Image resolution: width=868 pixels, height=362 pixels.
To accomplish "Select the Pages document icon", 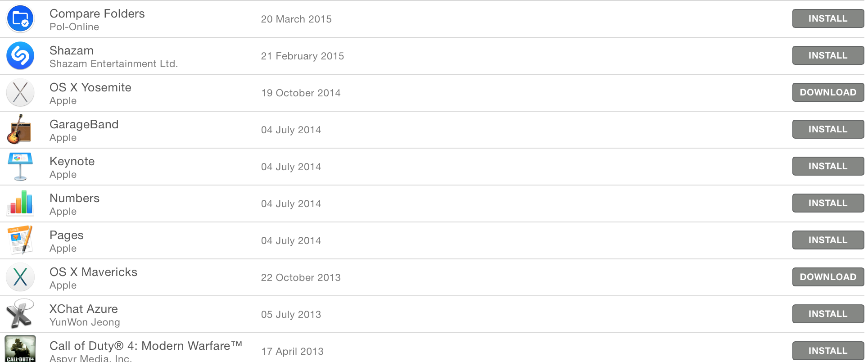I will click(20, 240).
